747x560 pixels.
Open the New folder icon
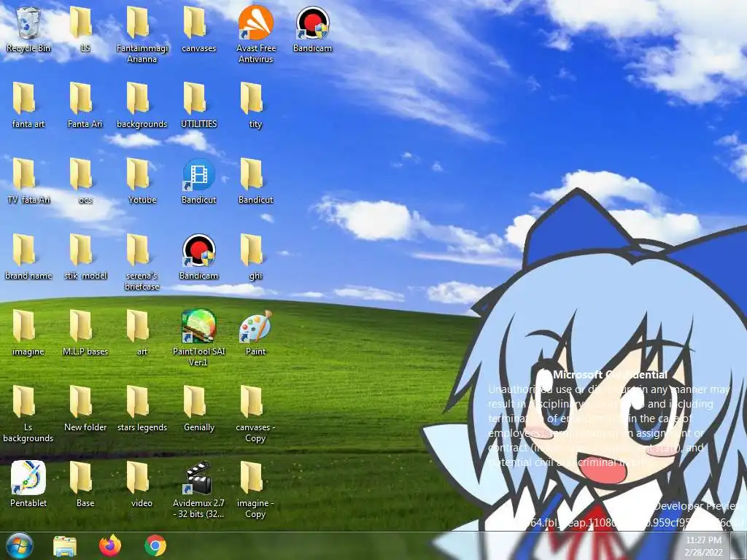[x=85, y=408]
